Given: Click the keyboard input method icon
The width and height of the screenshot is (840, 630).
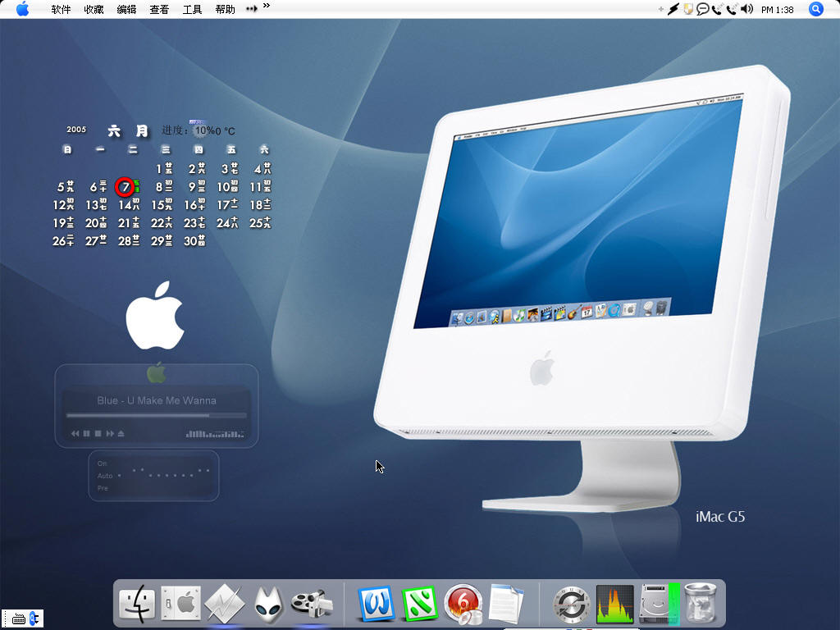Looking at the screenshot, I should [x=19, y=619].
